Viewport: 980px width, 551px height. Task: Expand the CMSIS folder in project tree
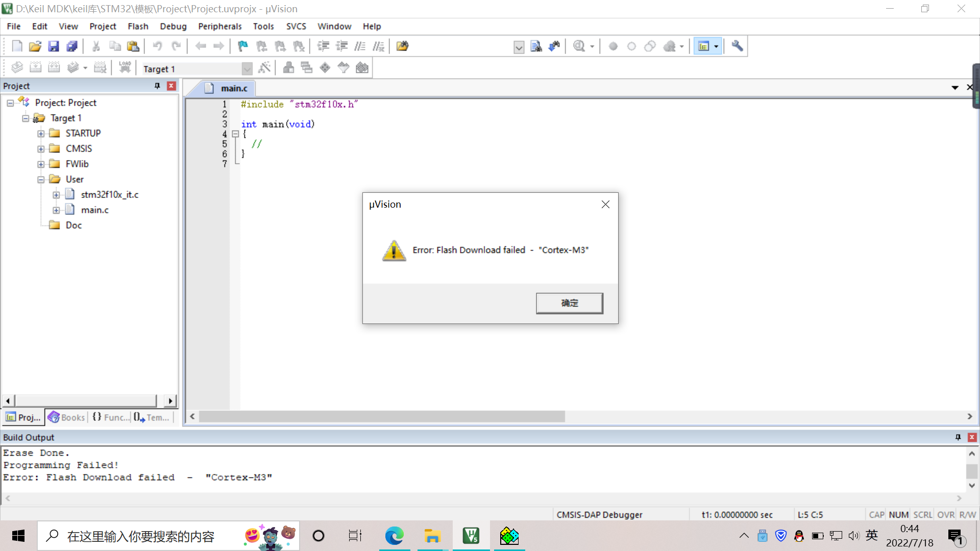tap(41, 149)
